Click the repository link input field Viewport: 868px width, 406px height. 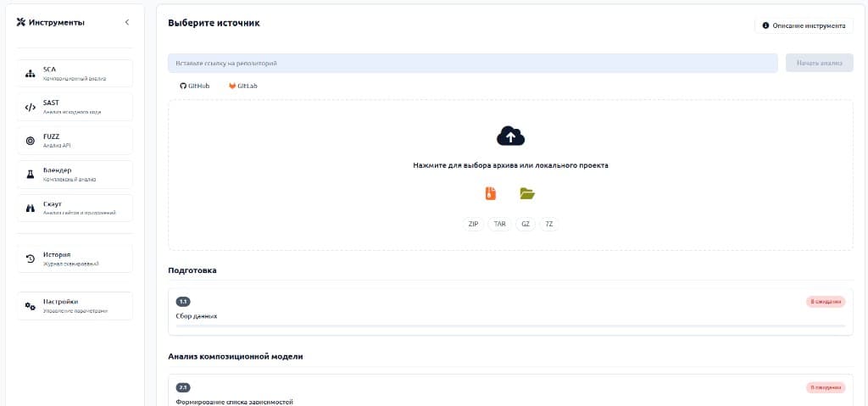point(473,63)
